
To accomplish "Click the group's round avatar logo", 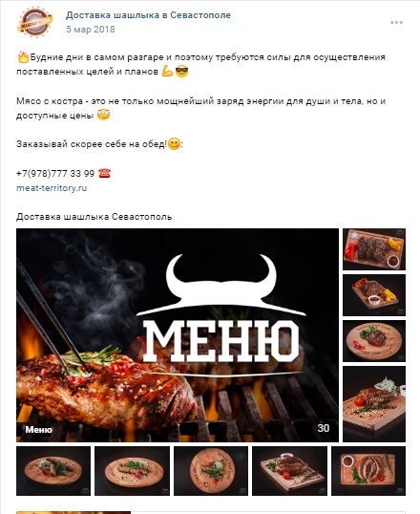I will point(34,22).
